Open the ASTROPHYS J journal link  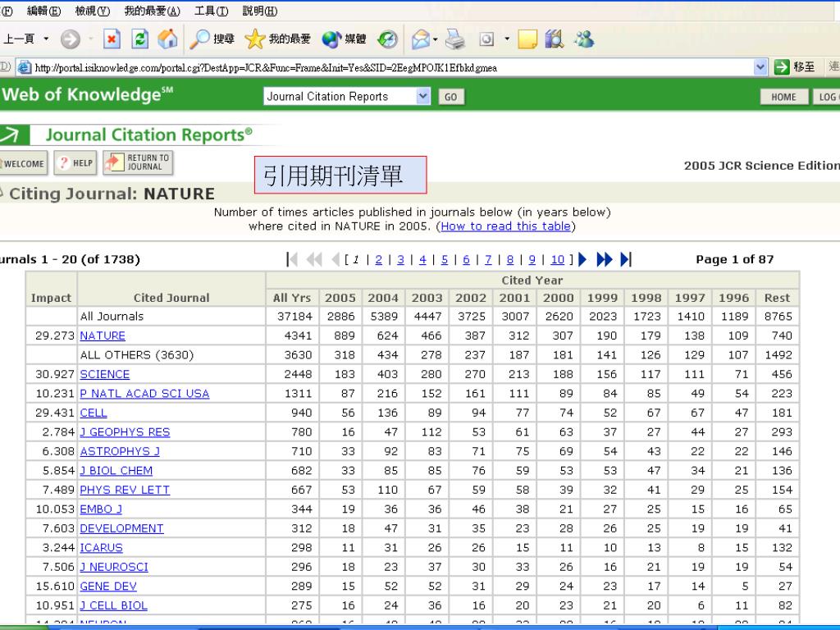pyautogui.click(x=120, y=452)
